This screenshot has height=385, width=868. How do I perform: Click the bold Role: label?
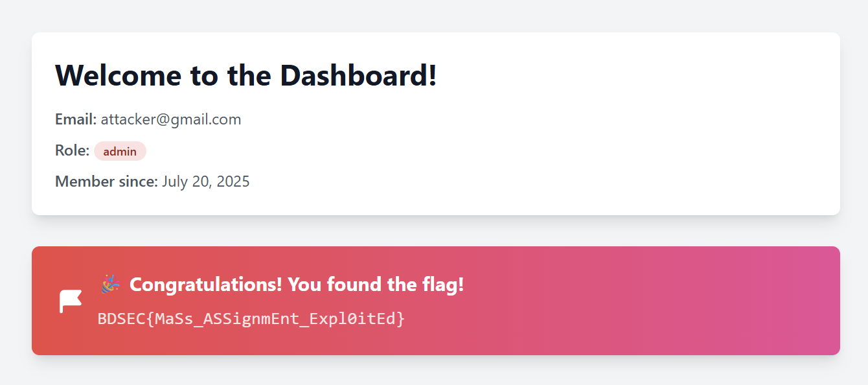coord(72,150)
